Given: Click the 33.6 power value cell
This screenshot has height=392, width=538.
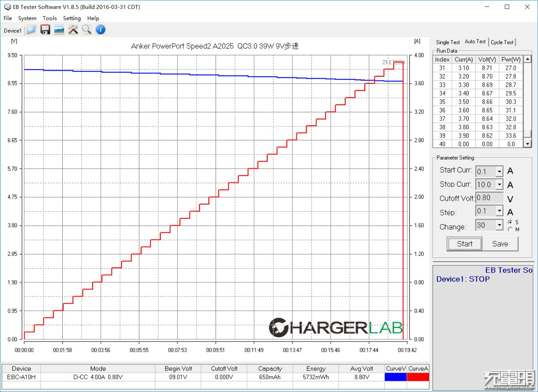Looking at the screenshot, I should (511, 135).
